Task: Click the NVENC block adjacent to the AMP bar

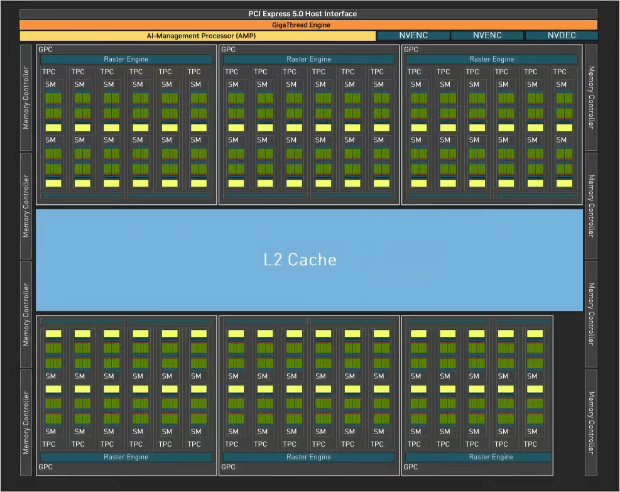Action: tap(413, 35)
